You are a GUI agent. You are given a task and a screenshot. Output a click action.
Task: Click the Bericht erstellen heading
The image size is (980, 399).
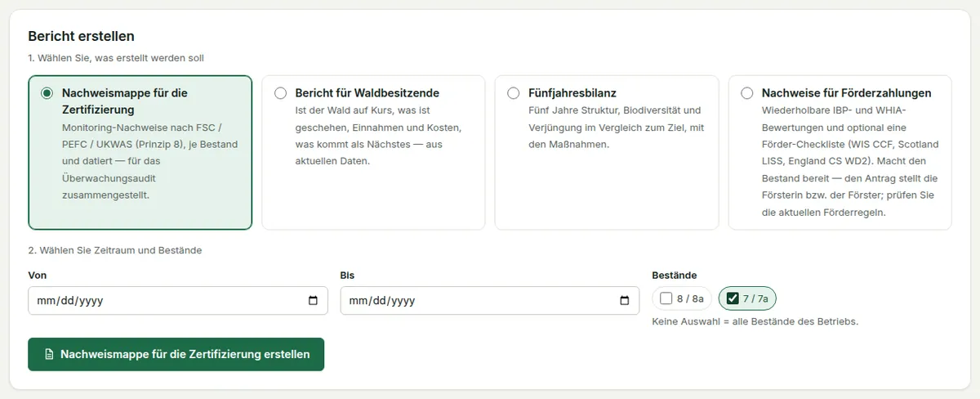pyautogui.click(x=81, y=36)
